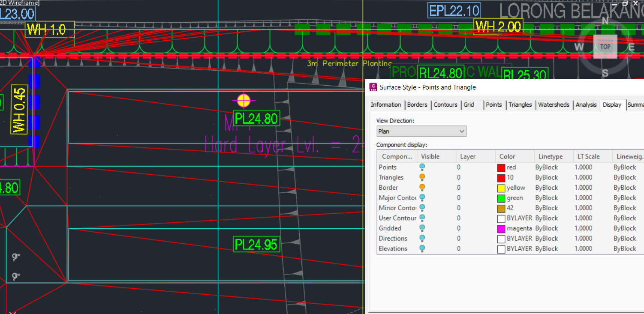The height and width of the screenshot is (314, 644).
Task: Toggle Points visibility lightbulb
Action: (422, 167)
